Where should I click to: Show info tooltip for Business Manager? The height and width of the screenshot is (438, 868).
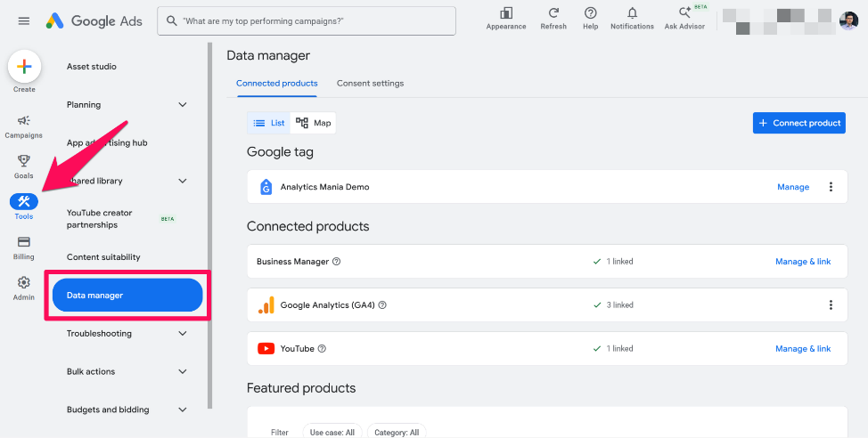point(336,262)
